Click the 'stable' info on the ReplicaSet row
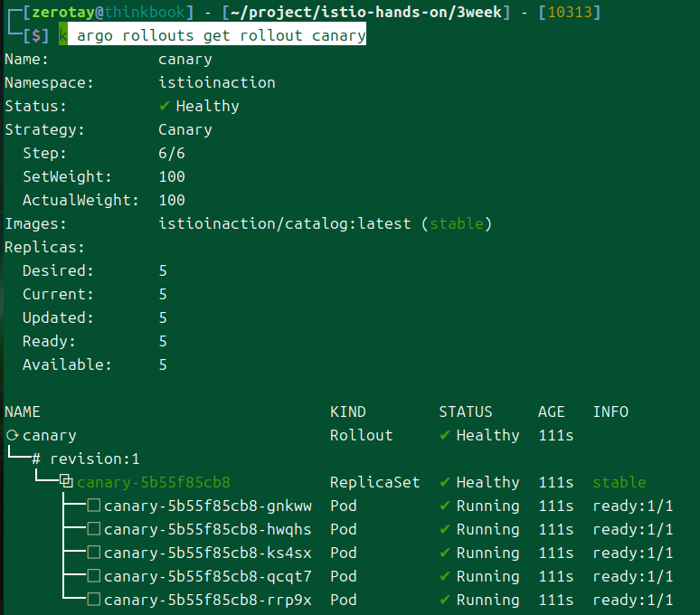700x615 pixels. click(x=620, y=482)
